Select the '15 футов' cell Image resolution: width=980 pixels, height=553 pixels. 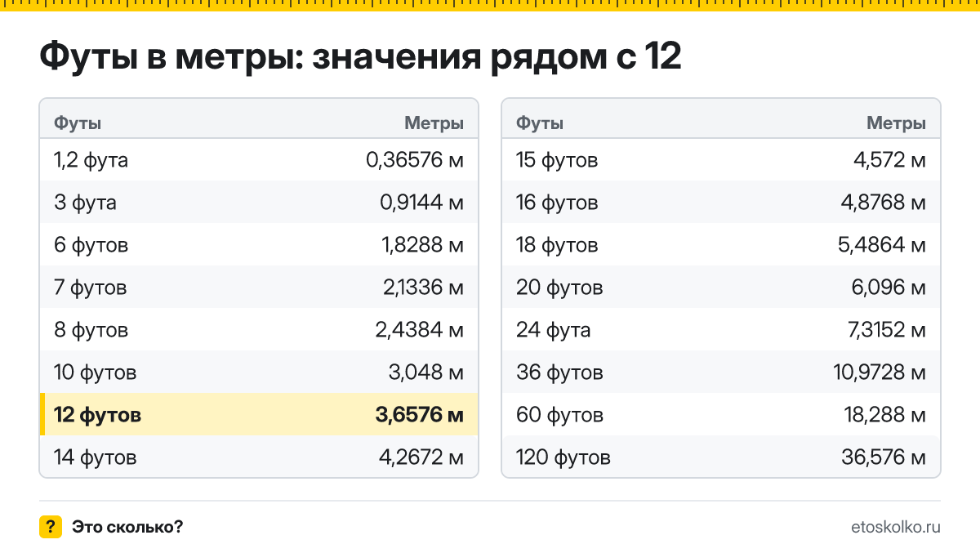coord(557,160)
